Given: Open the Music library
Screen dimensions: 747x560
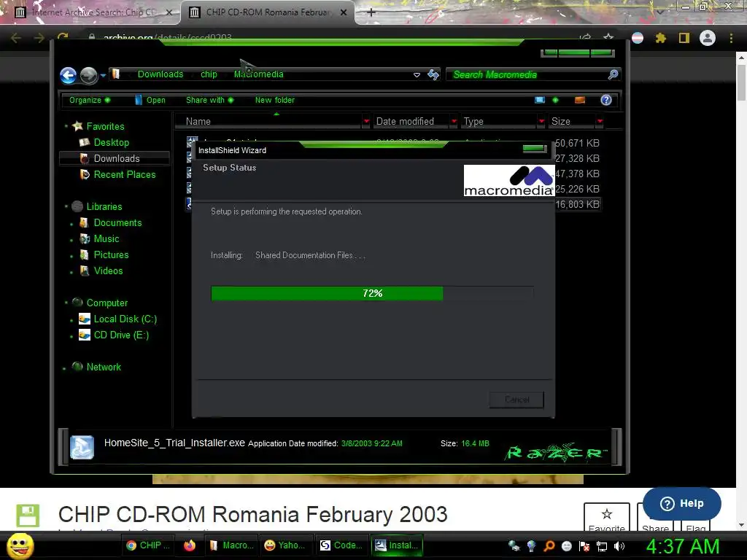Looking at the screenshot, I should pos(107,239).
